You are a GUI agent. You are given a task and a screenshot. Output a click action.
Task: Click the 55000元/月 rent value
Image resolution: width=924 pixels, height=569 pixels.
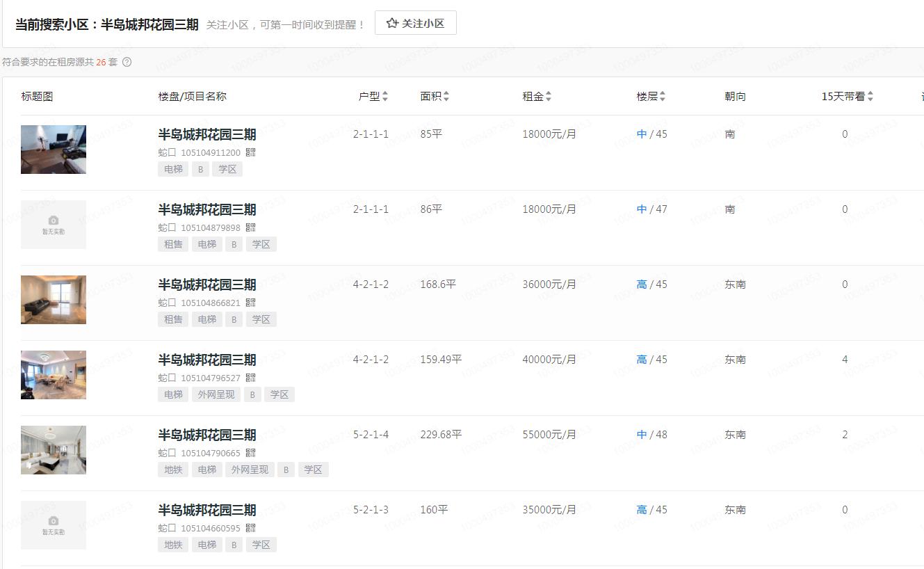549,435
